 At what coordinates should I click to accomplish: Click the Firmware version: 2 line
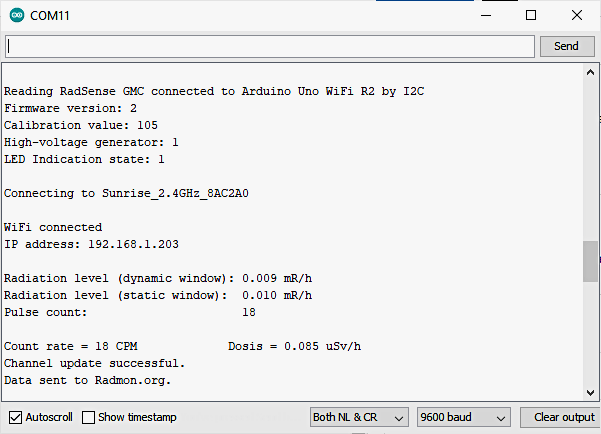coord(70,108)
